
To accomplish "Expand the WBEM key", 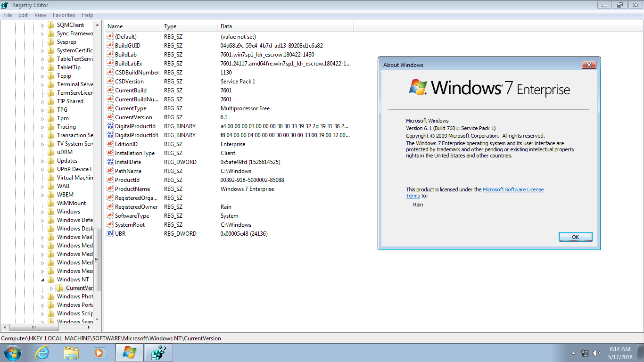I will (42, 195).
